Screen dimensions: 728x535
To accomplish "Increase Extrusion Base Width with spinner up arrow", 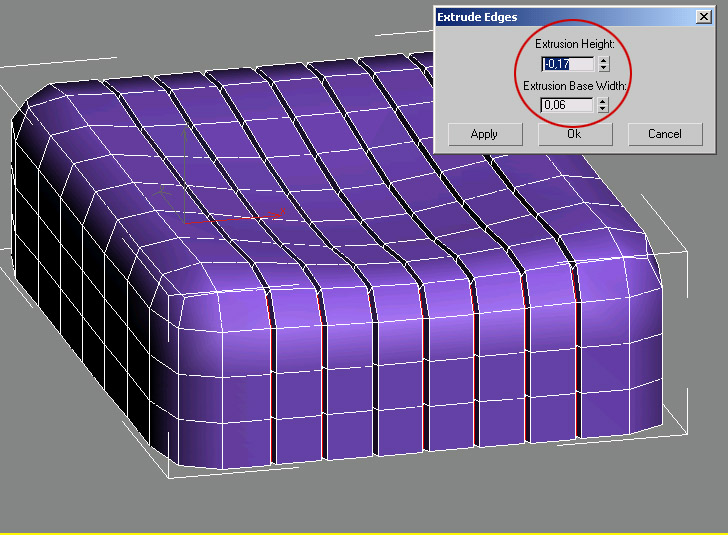I will pos(603,101).
